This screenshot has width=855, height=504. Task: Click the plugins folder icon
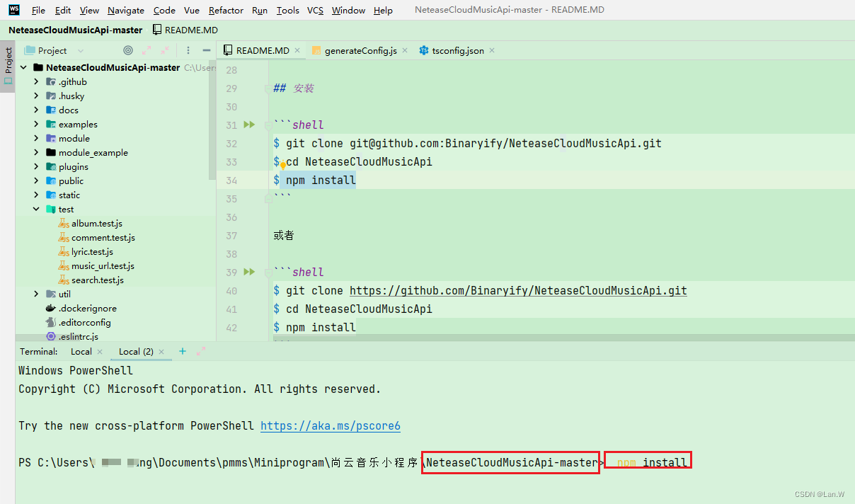51,167
